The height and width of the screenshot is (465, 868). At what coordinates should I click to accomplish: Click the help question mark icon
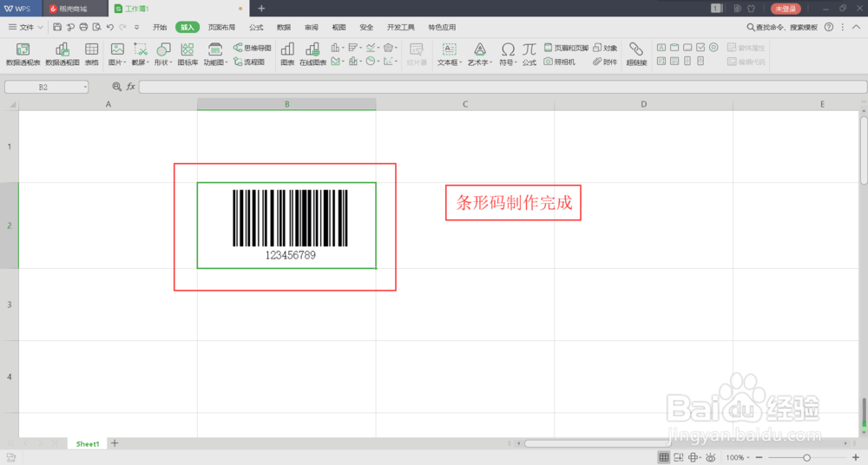[x=829, y=27]
